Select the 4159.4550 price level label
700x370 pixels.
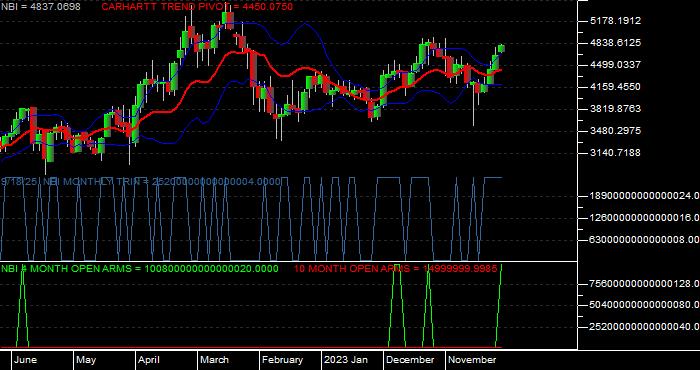[615, 86]
